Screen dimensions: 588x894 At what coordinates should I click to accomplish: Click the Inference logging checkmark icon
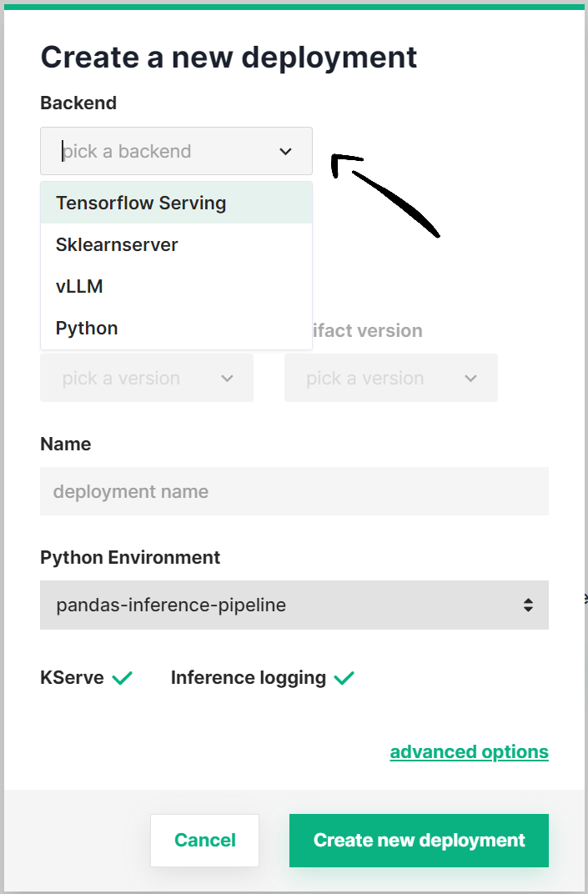(344, 677)
